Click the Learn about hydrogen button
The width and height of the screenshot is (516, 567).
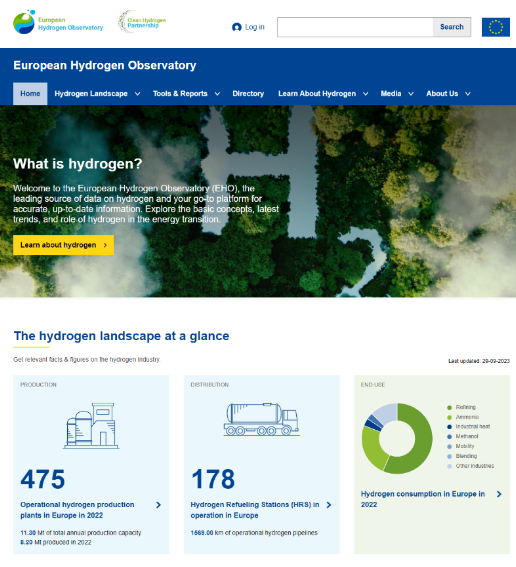[63, 245]
